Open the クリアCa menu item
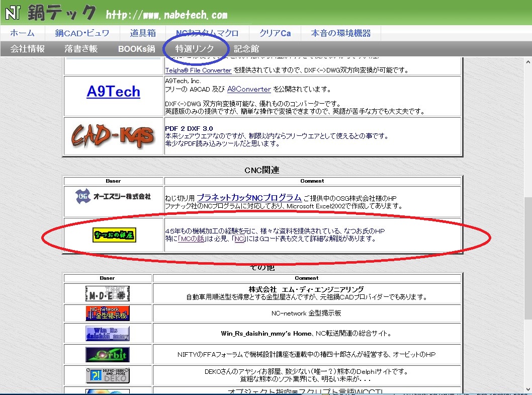Viewport: 532px width, 395px height. [275, 33]
